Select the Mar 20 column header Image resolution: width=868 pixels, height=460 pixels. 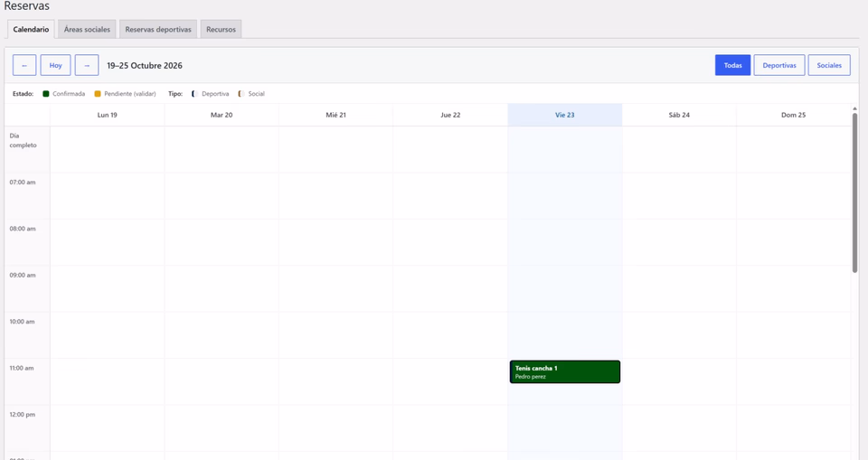222,115
